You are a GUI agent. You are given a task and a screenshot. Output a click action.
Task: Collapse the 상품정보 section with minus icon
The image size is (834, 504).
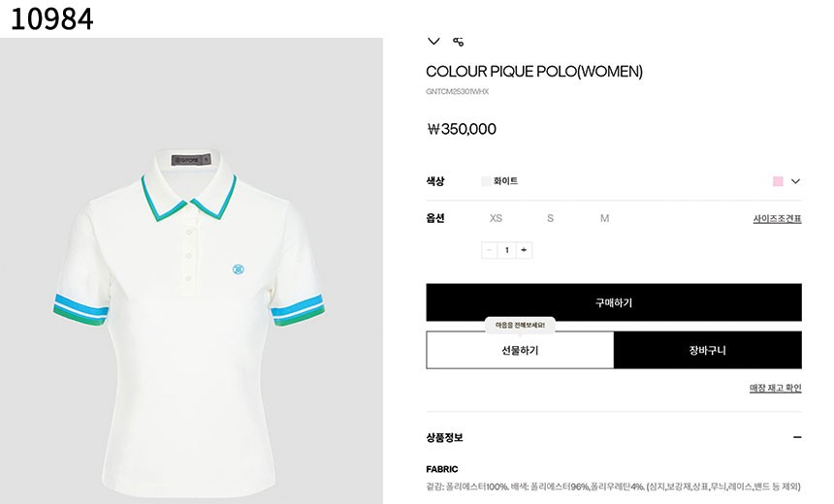(797, 437)
